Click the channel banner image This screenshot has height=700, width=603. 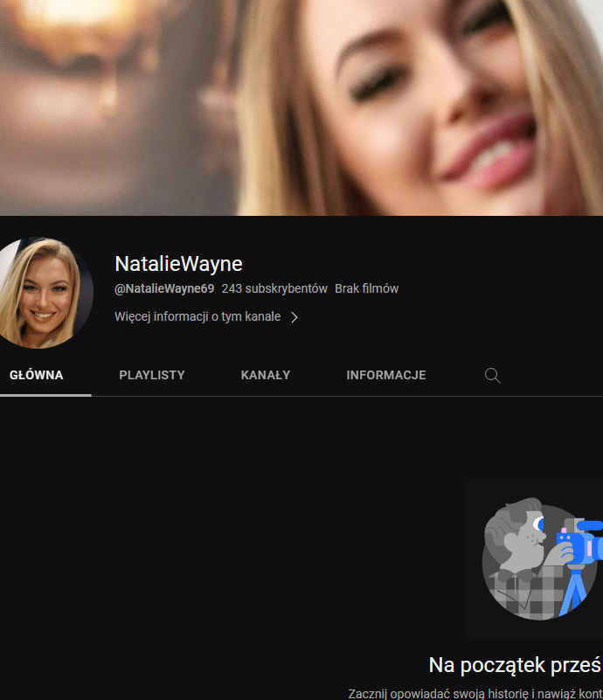(301, 107)
